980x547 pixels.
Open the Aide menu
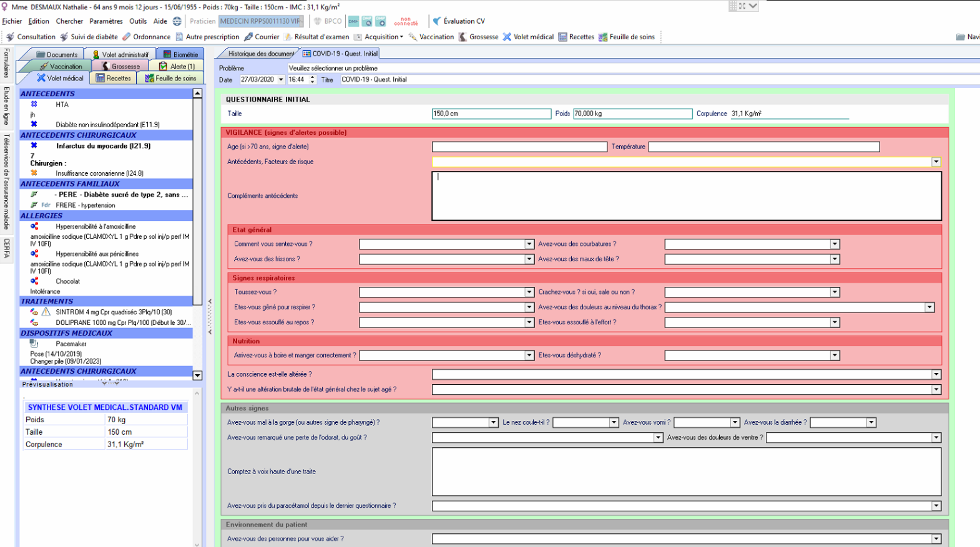(160, 21)
